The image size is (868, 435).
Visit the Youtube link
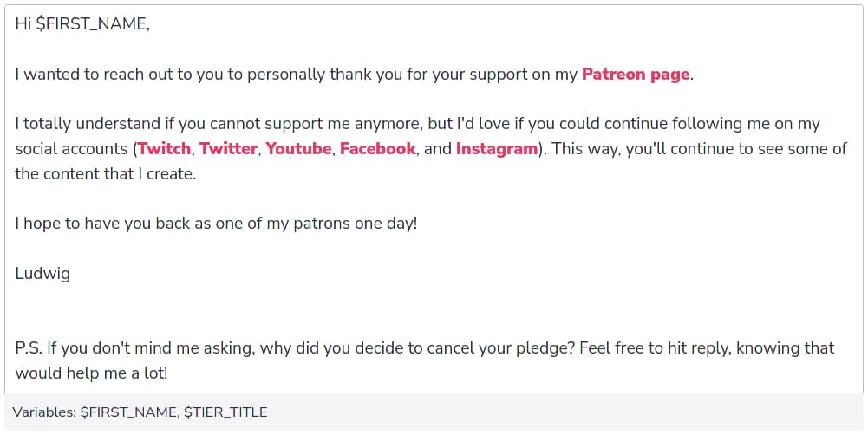[x=298, y=148]
